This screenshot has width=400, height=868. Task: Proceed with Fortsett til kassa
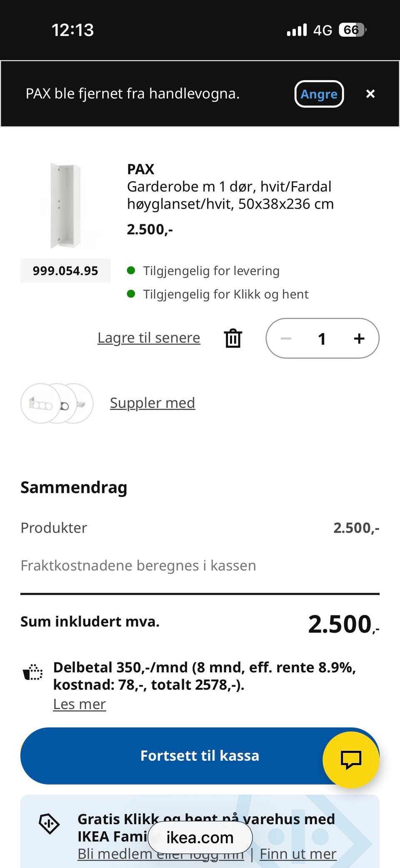tap(200, 756)
